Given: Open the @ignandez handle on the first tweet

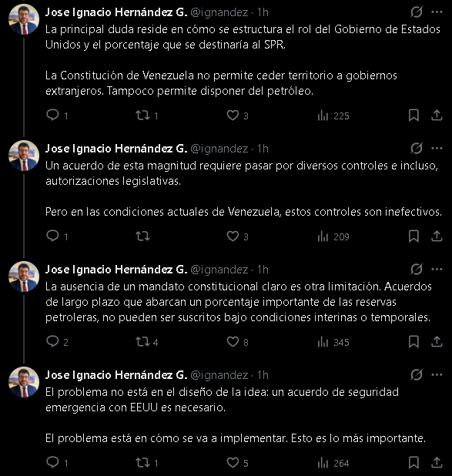Looking at the screenshot, I should point(219,12).
